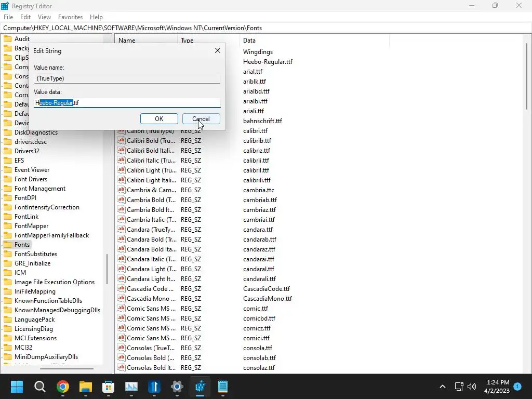Viewport: 532px width, 399px height.
Task: Open Notepad from the taskbar
Action: [x=223, y=387]
